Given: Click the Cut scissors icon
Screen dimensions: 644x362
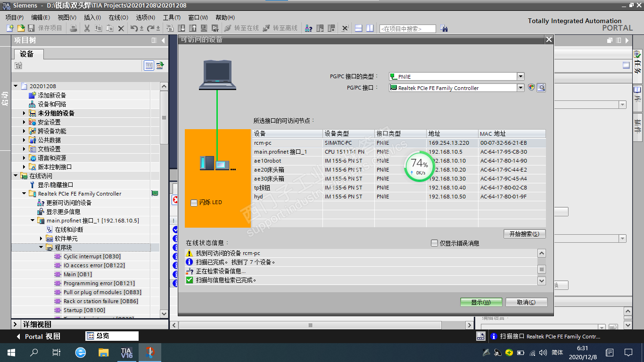Looking at the screenshot, I should tap(87, 28).
